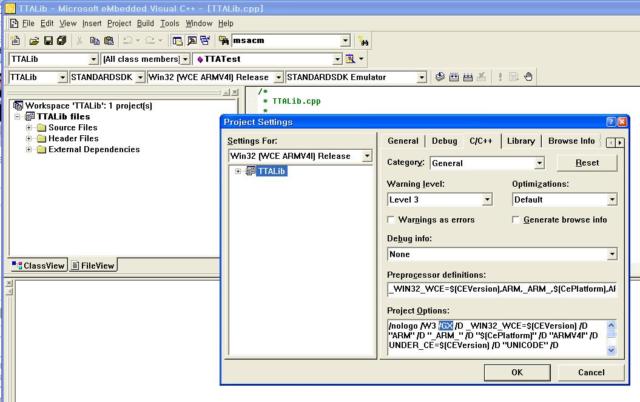Open the Optimizations dropdown
This screenshot has height=402, width=640.
(612, 200)
